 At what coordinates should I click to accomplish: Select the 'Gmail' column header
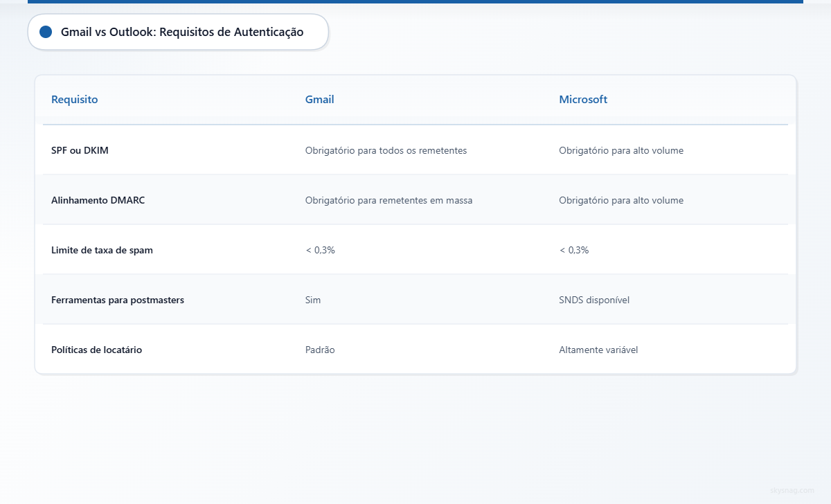coord(320,100)
